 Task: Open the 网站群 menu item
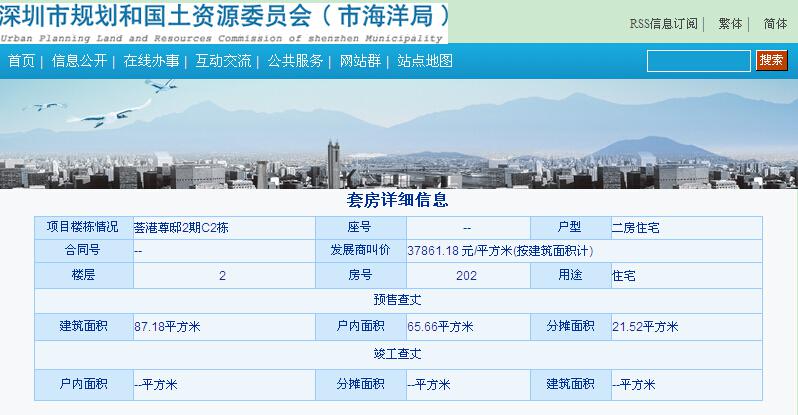[360, 61]
